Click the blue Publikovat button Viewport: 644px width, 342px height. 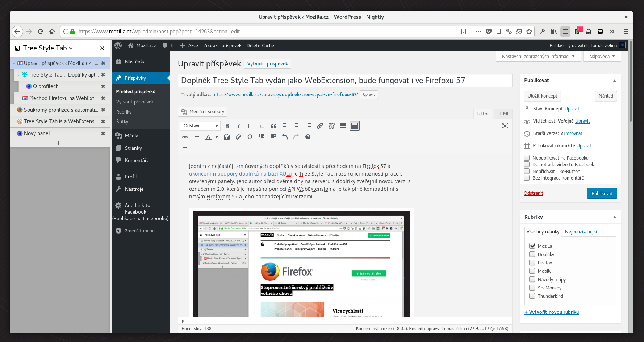(x=602, y=193)
